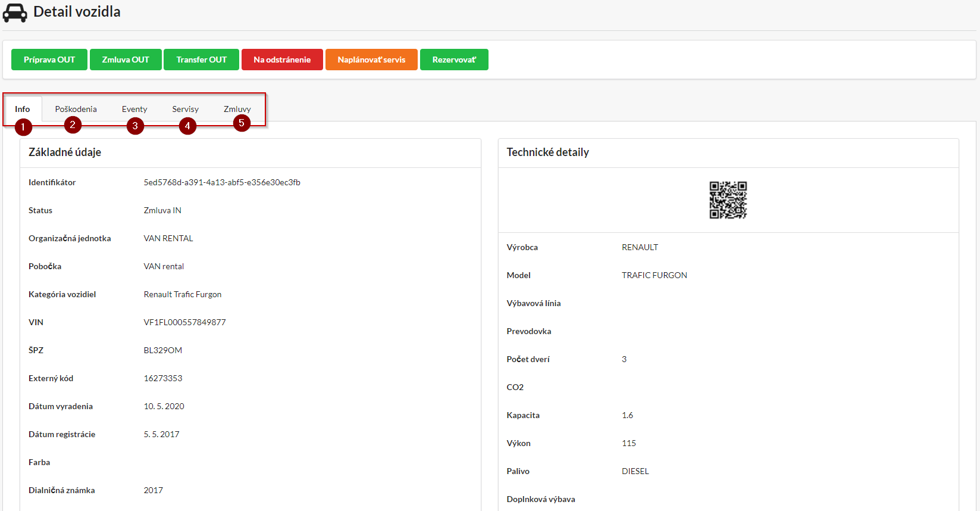Screen dimensions: 980x511
Task: Switch to the Poškodenia tab
Action: pyautogui.click(x=76, y=109)
